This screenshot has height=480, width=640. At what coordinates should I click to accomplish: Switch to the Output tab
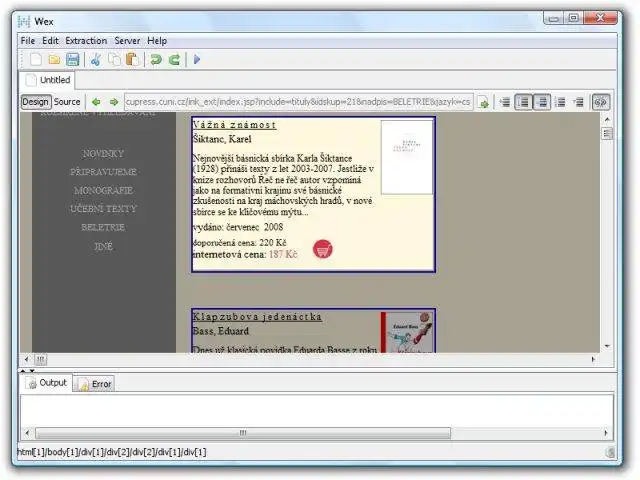click(x=46, y=383)
